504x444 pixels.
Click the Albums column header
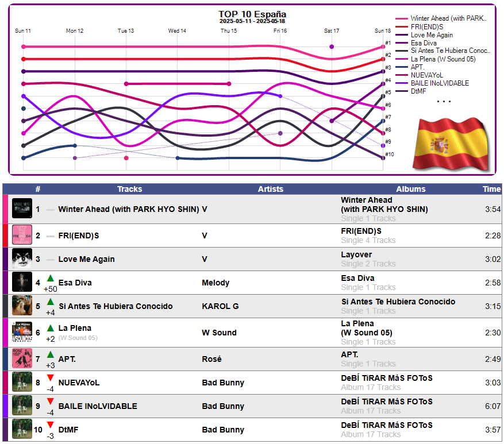[x=411, y=189]
